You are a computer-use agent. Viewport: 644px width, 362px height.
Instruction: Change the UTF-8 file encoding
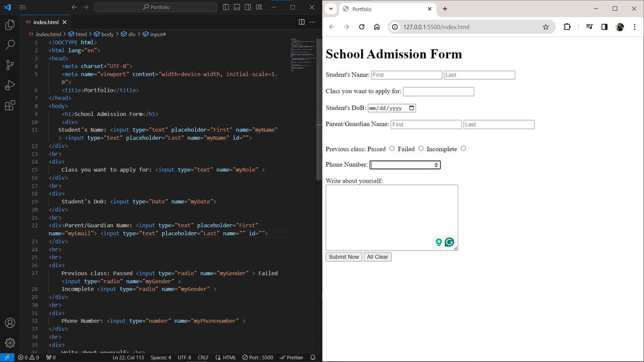point(185,357)
